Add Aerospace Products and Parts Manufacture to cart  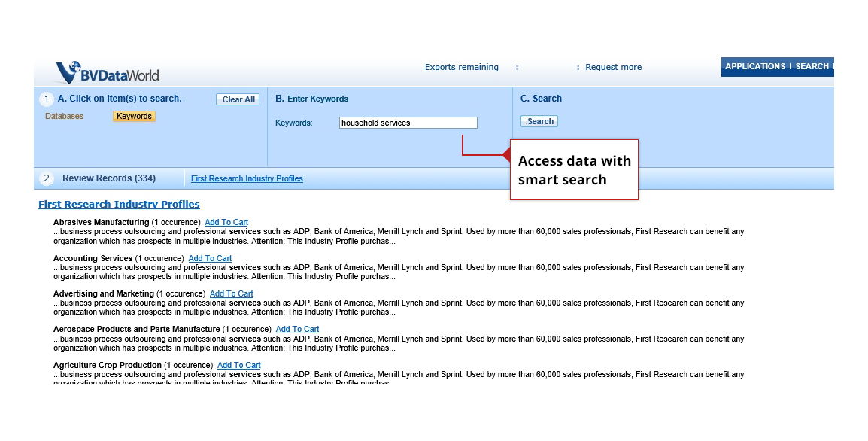[x=297, y=329]
